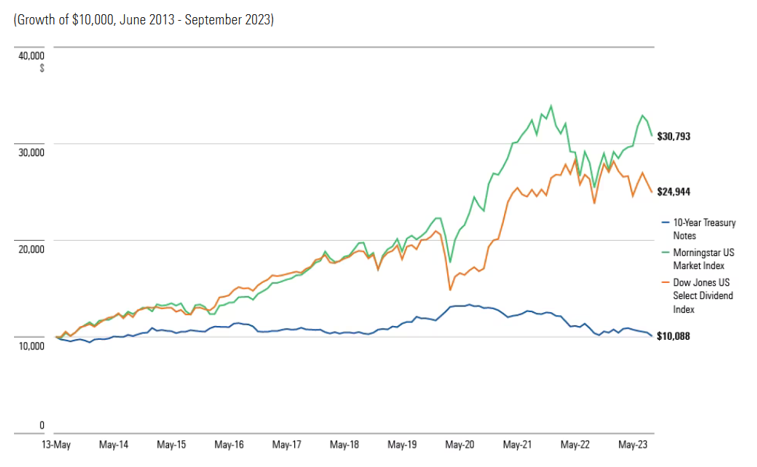Viewport: 757px width, 467px height.
Task: Click the 20,000 y-axis label
Action: [34, 248]
